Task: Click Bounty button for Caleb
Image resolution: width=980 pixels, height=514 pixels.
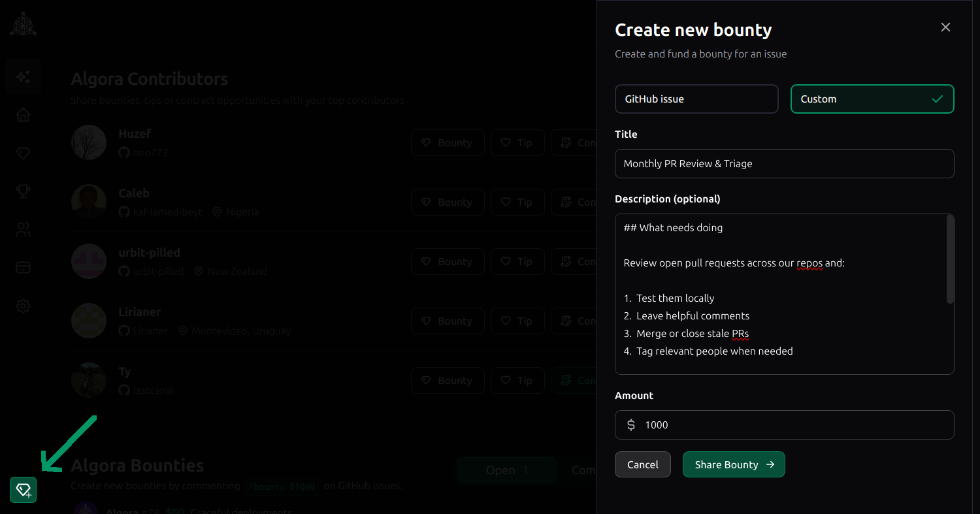Action: pos(448,202)
